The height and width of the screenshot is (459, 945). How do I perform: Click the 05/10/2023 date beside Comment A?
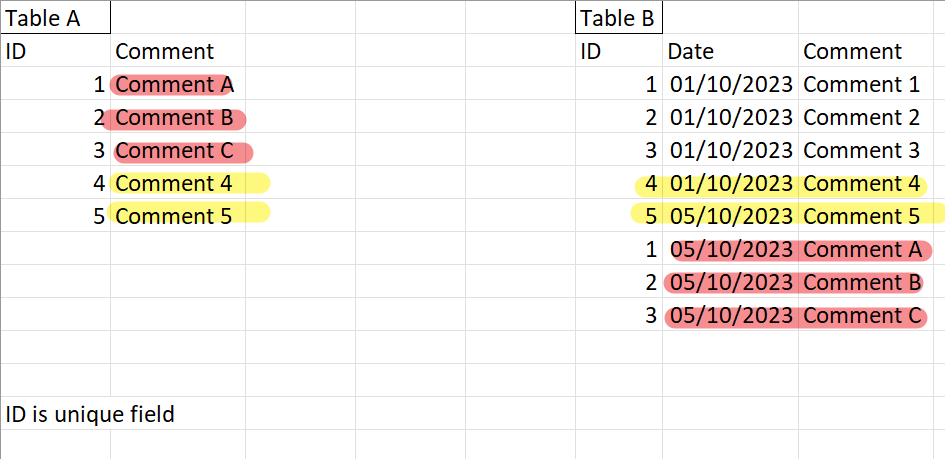click(x=730, y=249)
